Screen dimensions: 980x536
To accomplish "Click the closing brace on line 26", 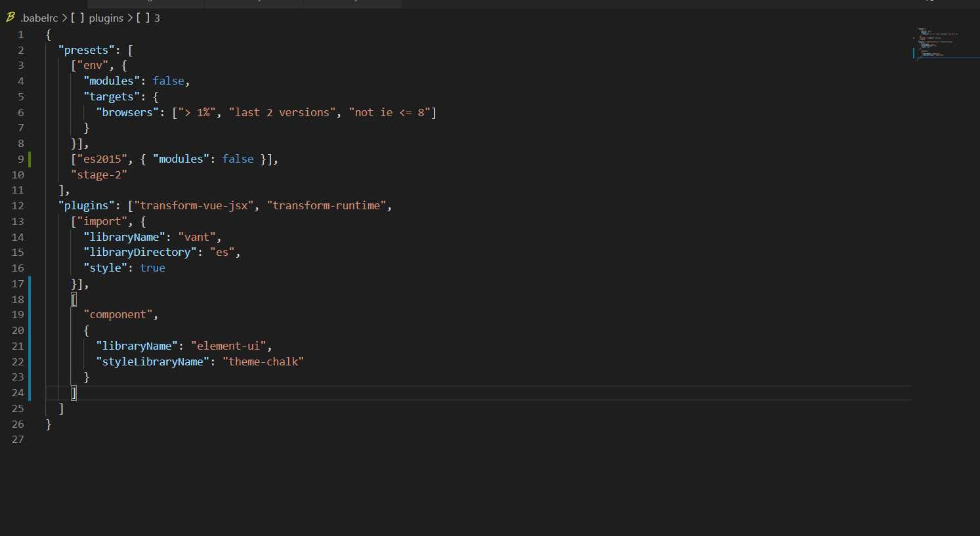I will (49, 424).
